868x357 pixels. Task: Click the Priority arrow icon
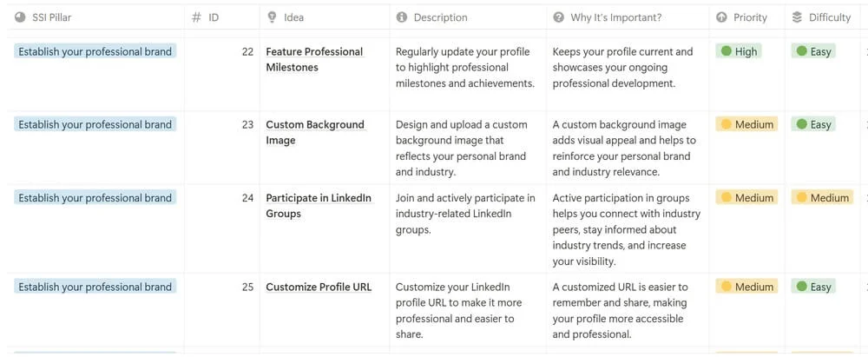pos(722,17)
